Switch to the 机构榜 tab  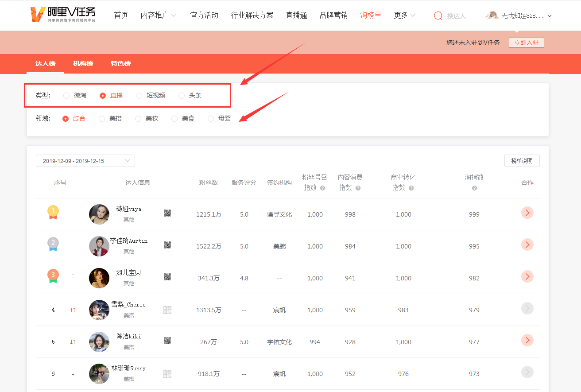click(83, 63)
